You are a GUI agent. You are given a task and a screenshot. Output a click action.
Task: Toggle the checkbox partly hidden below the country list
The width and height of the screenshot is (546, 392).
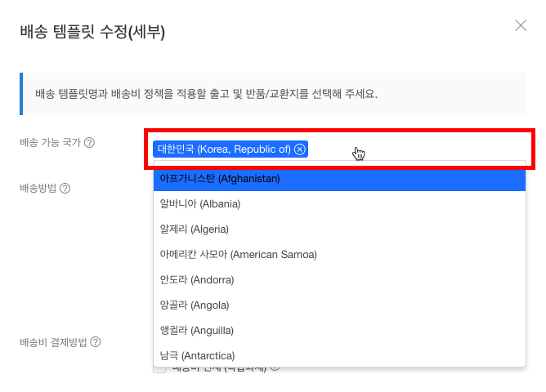pos(159,369)
